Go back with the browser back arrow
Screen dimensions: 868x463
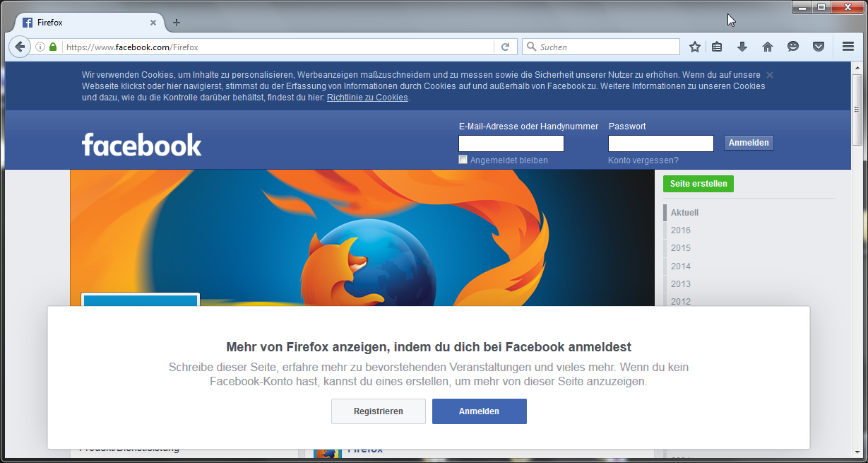coord(19,47)
